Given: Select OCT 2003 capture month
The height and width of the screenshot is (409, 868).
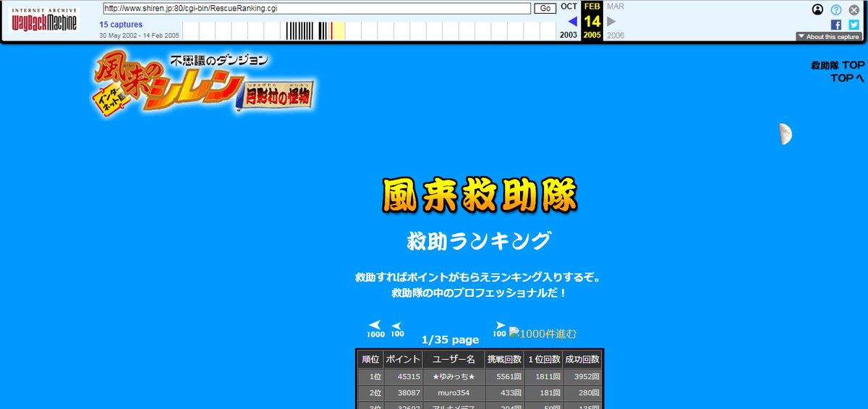Looking at the screenshot, I should (x=569, y=7).
